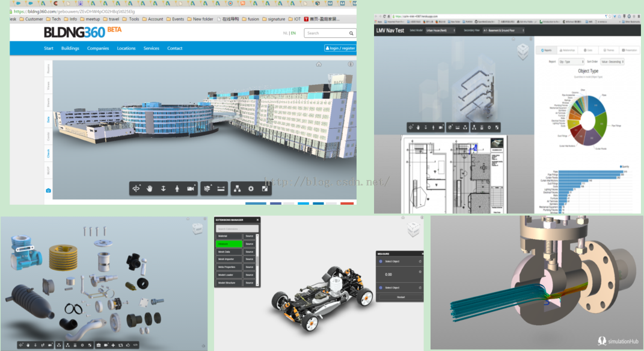This screenshot has width=644, height=351.
Task: Switch to the Themes tab in LMV Nav Test
Action: [609, 50]
